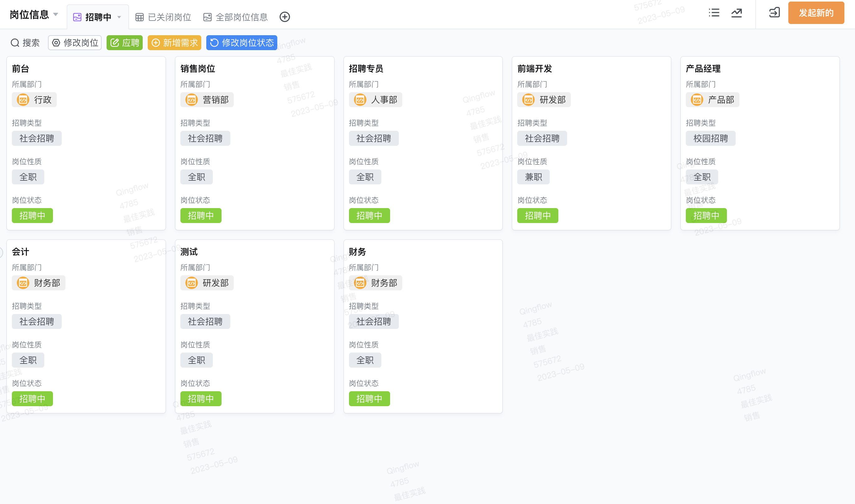Click the 修改岗位状态 button
Viewport: 855px width, 504px height.
[x=241, y=43]
